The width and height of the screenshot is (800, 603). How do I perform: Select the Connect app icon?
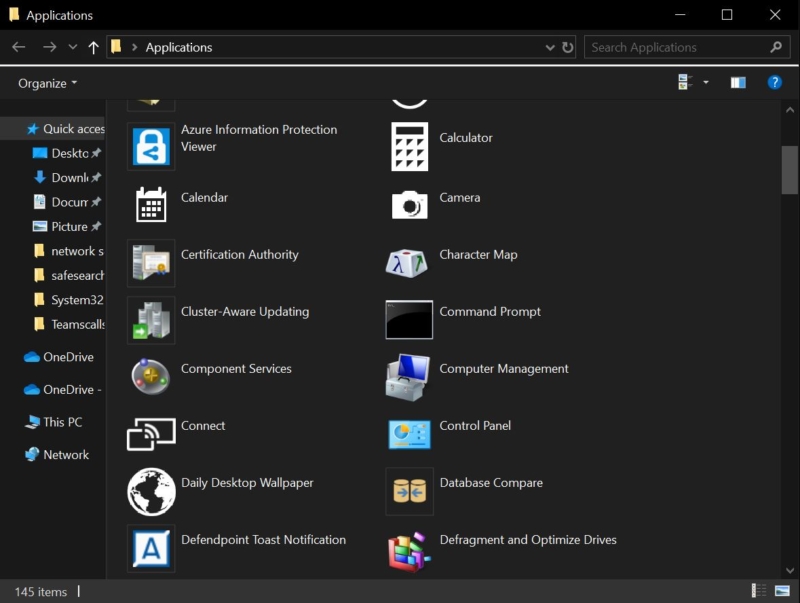coord(151,434)
